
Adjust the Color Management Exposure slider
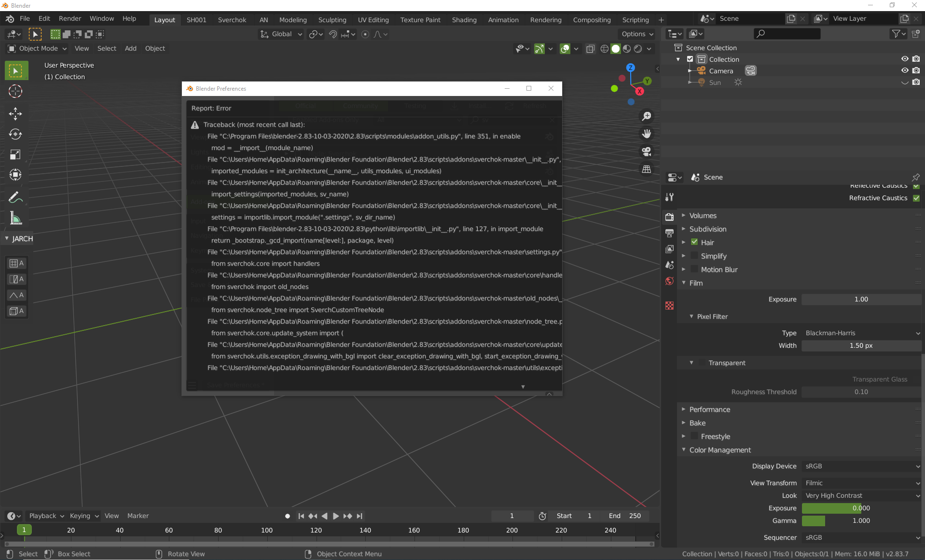click(862, 508)
